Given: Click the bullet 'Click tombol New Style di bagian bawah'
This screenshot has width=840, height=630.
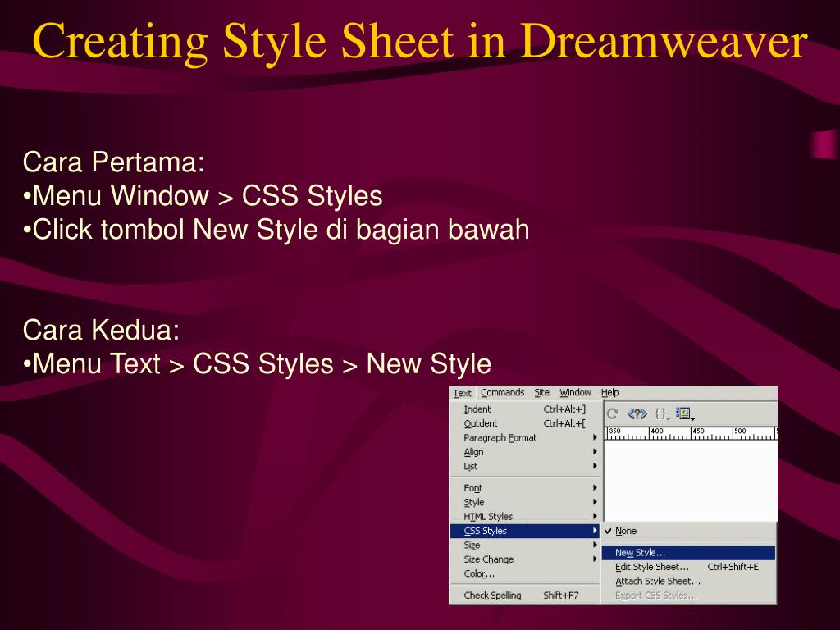Looking at the screenshot, I should coord(276,230).
